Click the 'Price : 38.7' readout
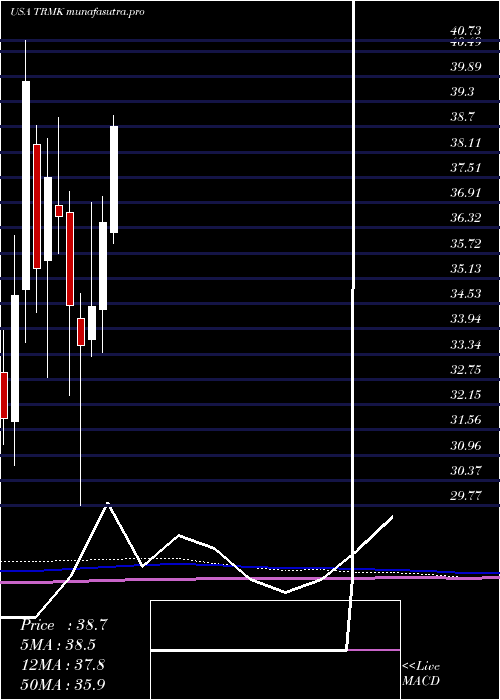500x700 pixels. coord(63,625)
